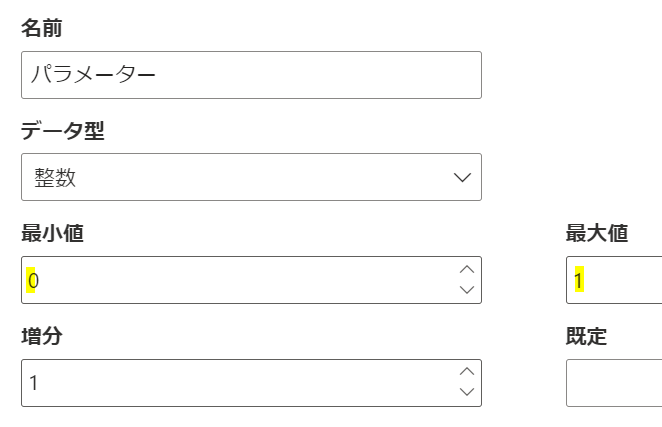The height and width of the screenshot is (427, 662).
Task: Click the 増分 label
Action: (41, 336)
